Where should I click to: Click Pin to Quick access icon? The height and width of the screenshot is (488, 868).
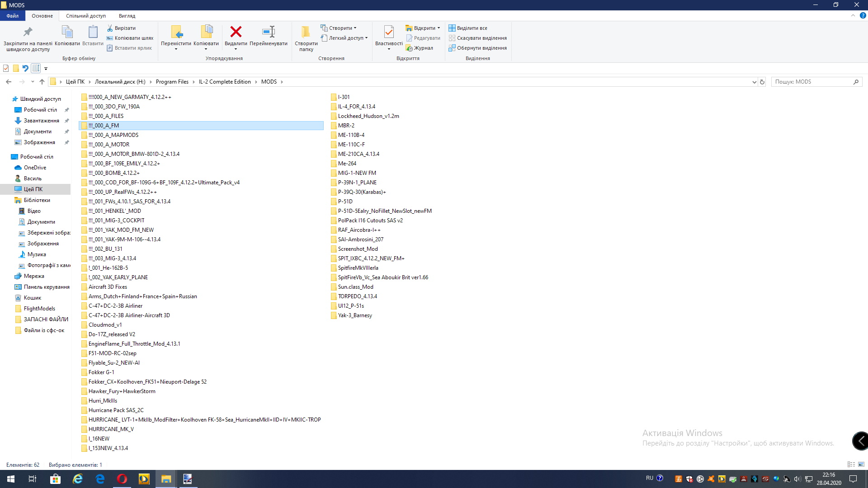[x=28, y=32]
